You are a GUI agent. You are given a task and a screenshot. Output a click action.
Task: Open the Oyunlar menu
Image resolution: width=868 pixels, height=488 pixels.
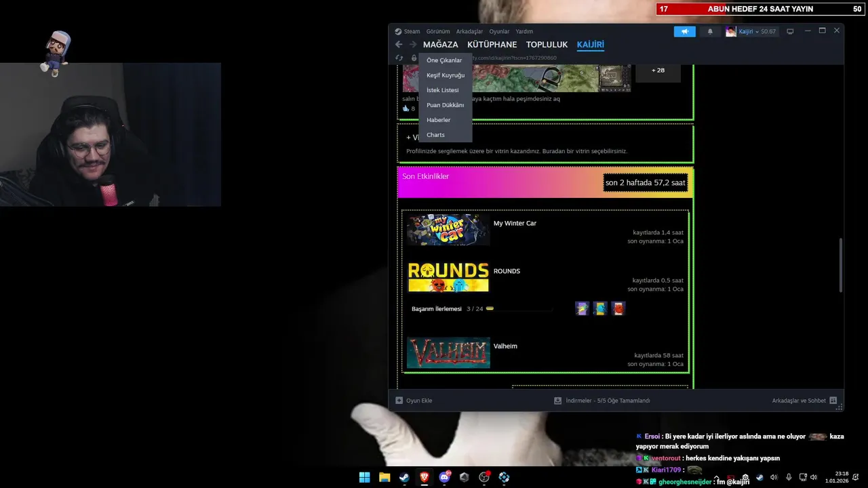499,31
